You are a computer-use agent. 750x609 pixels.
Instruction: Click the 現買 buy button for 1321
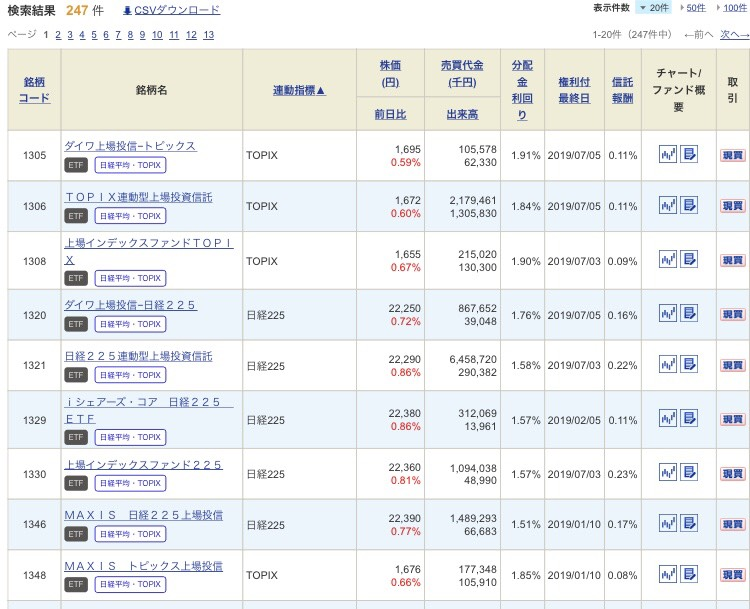732,365
